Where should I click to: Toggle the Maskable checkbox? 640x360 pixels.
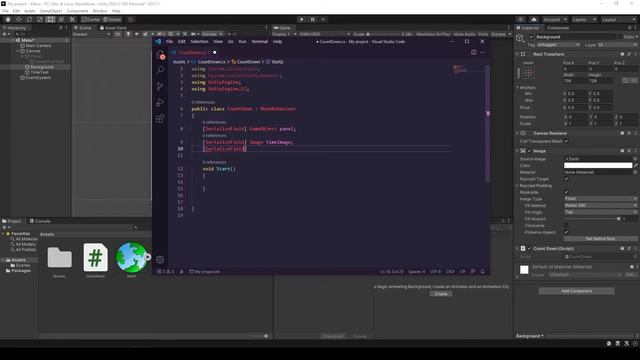click(566, 192)
